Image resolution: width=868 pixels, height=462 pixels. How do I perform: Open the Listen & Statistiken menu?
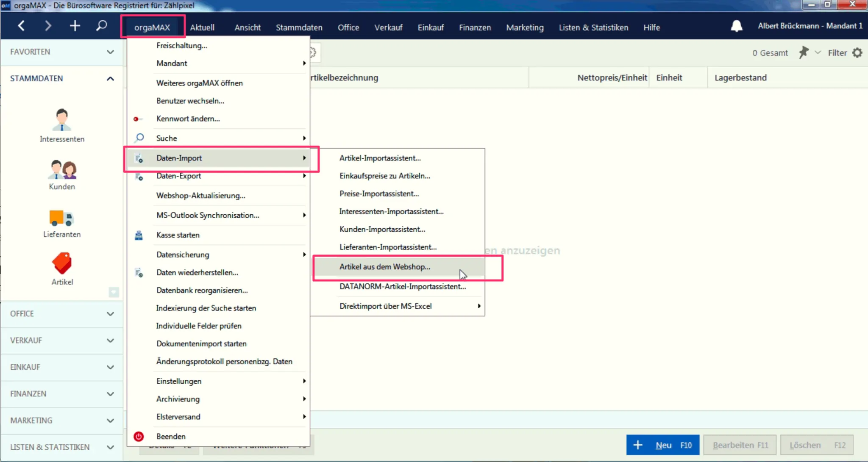tap(593, 27)
